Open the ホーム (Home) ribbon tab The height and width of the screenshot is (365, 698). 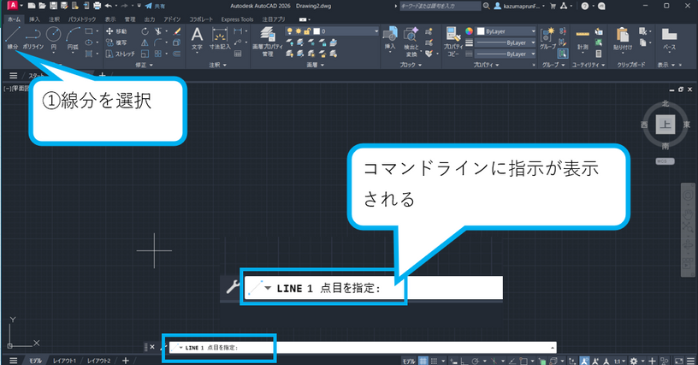(14, 19)
